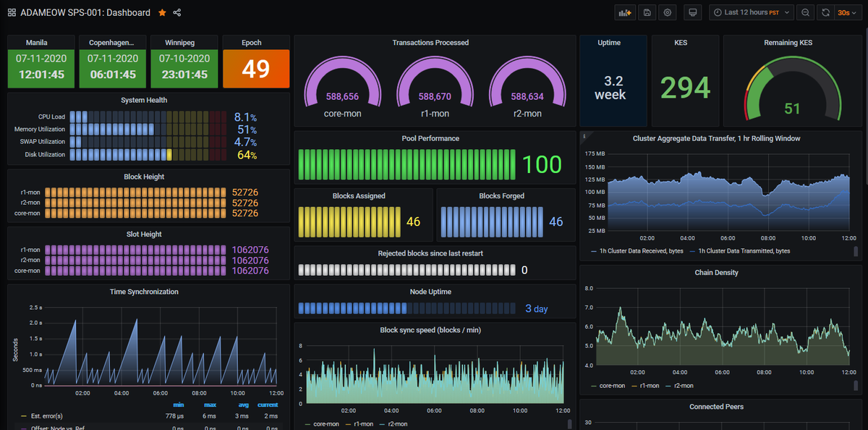Click the Block sync speed legend scrollbar
This screenshot has width=868, height=430.
[x=569, y=423]
